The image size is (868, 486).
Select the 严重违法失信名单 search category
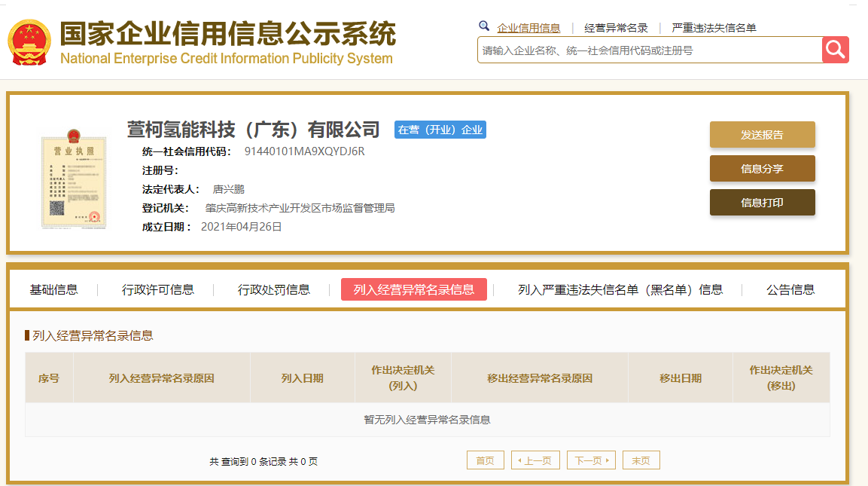click(x=714, y=28)
